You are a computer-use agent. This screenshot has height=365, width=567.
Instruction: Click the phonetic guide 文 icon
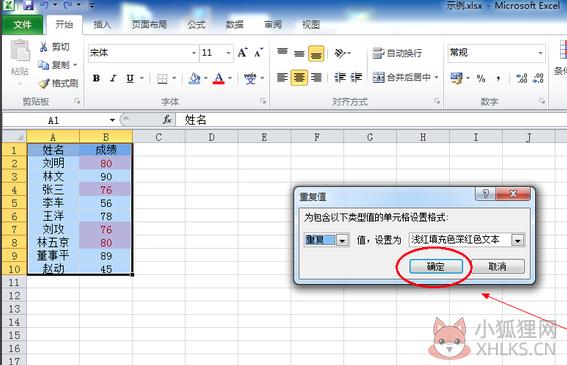click(250, 78)
